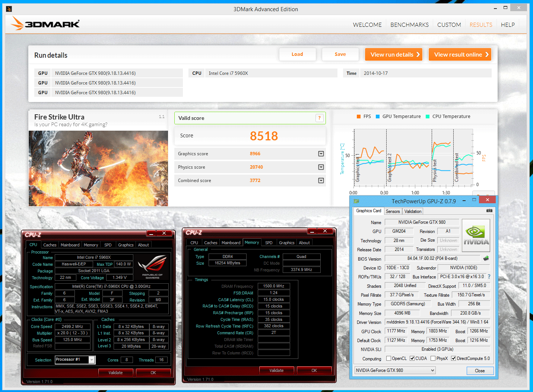Click the Save button in Run details
This screenshot has width=533, height=392.
click(x=340, y=54)
